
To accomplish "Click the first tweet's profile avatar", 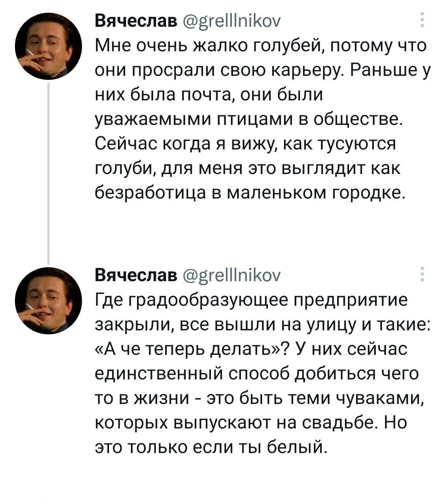I will [x=48, y=46].
